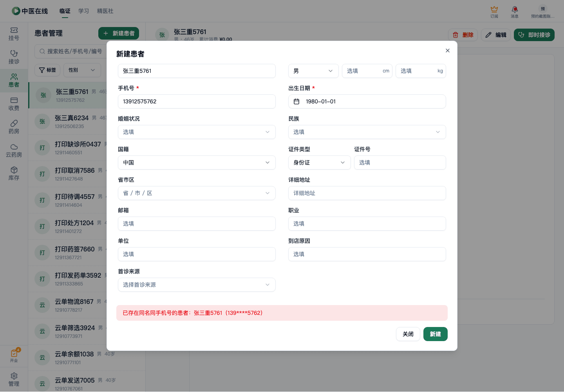Click the patient name field 张三重5761

(x=197, y=71)
